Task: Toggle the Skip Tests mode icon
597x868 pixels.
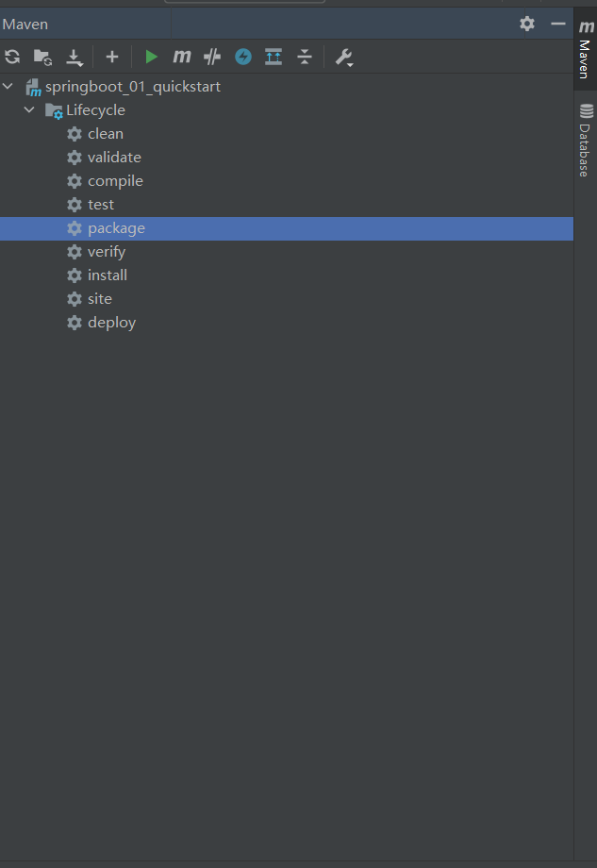Action: (243, 57)
